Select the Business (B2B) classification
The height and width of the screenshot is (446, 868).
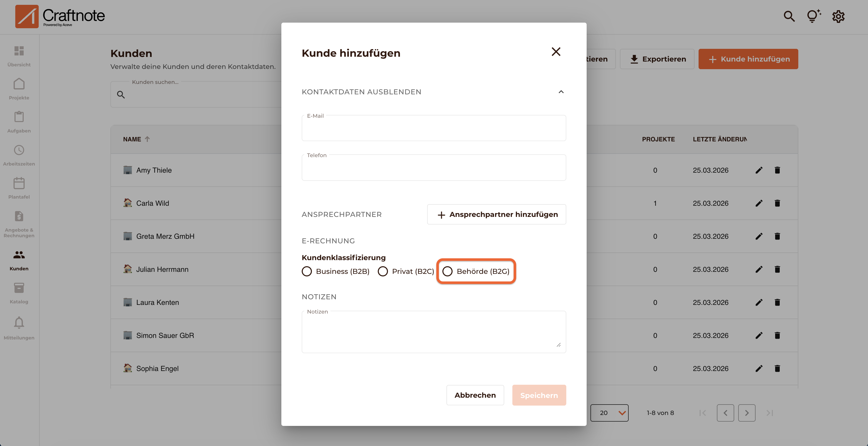tap(307, 271)
